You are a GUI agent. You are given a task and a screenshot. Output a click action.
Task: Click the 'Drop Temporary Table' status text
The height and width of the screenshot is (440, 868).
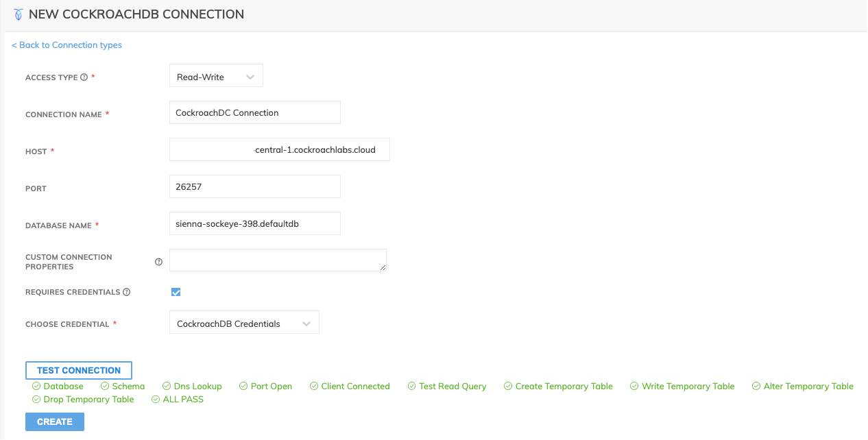pyautogui.click(x=88, y=400)
